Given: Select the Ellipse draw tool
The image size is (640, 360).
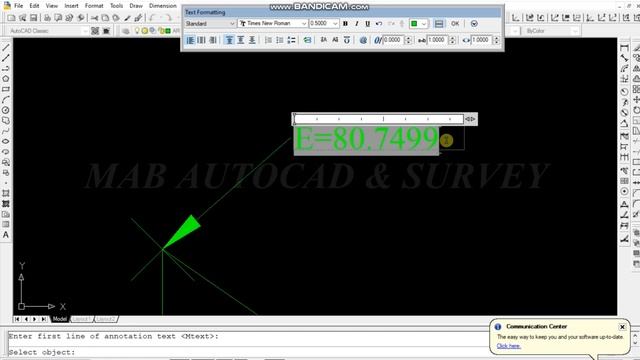Looking at the screenshot, I should (6, 141).
